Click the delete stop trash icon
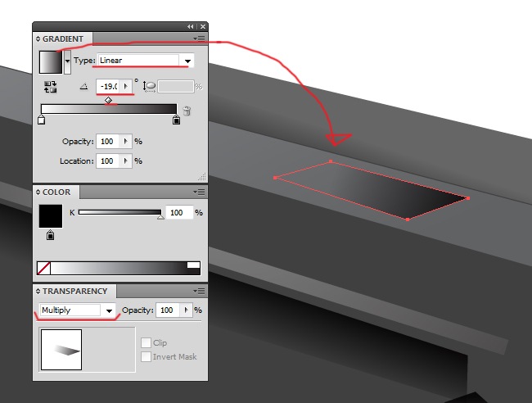Screen dimensions: 532x403 [x=187, y=111]
